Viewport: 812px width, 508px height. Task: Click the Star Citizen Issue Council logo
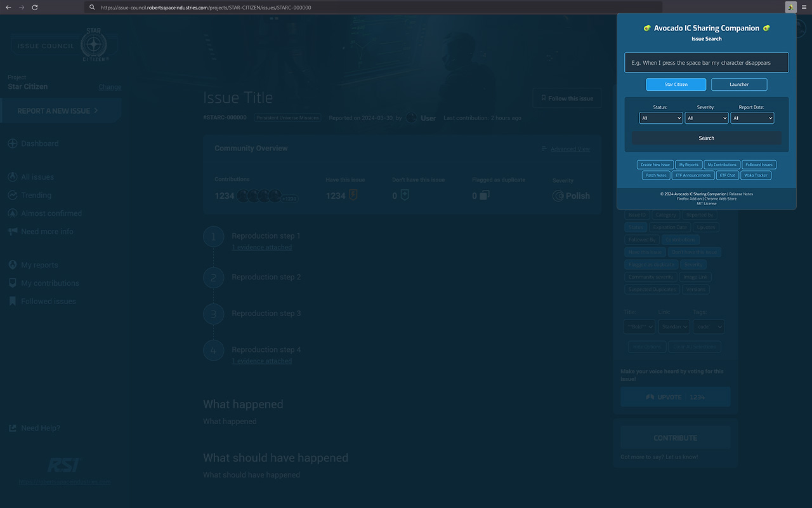pyautogui.click(x=60, y=45)
